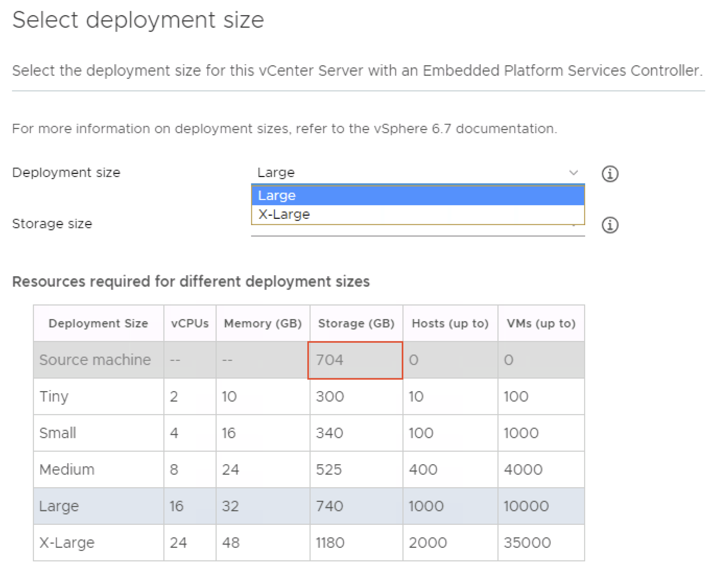The image size is (712, 588).
Task: Click Memory (GB) column header
Action: (x=263, y=323)
